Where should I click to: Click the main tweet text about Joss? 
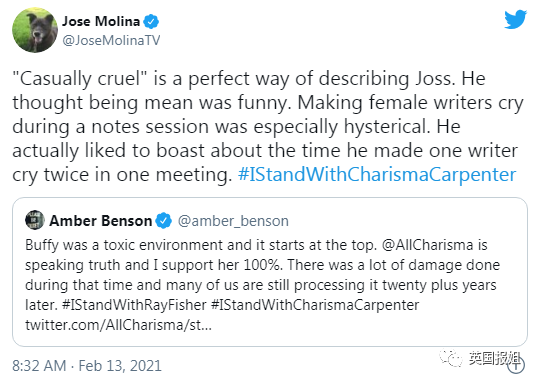coord(268,126)
